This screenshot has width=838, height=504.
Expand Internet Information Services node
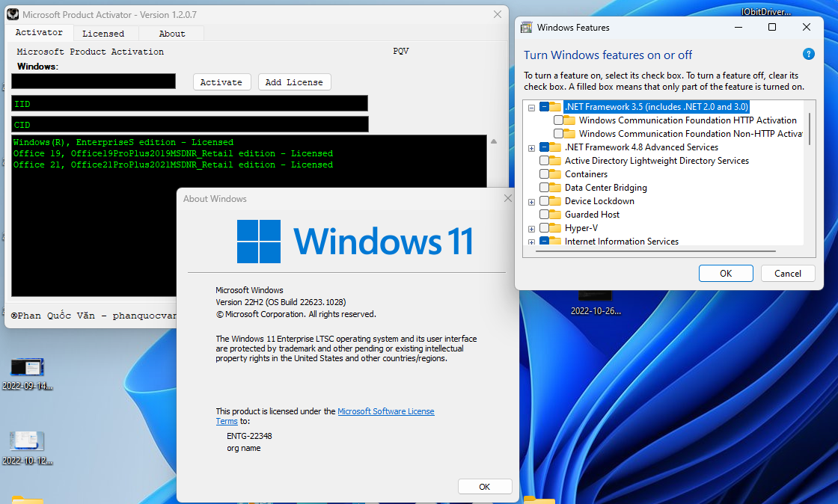(x=531, y=242)
